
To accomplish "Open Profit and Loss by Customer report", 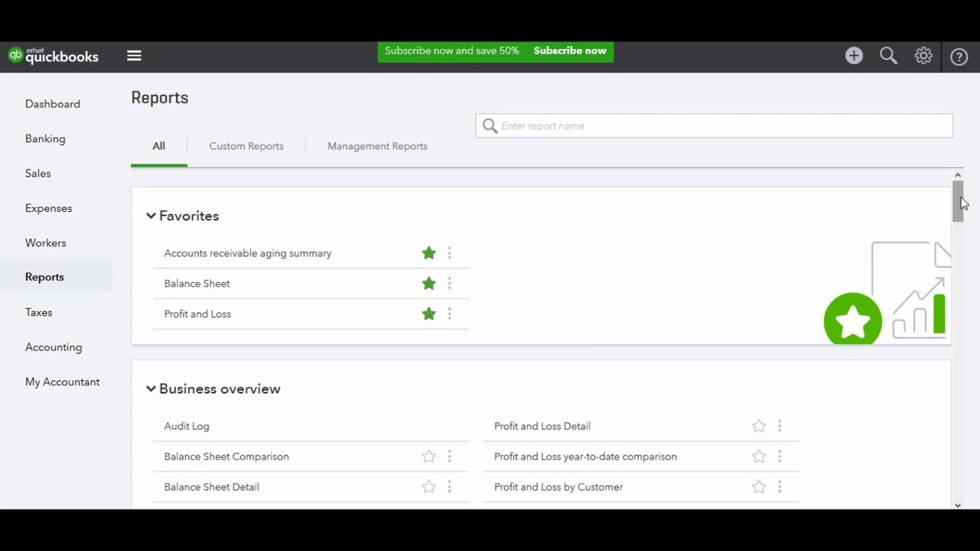I will (x=558, y=487).
